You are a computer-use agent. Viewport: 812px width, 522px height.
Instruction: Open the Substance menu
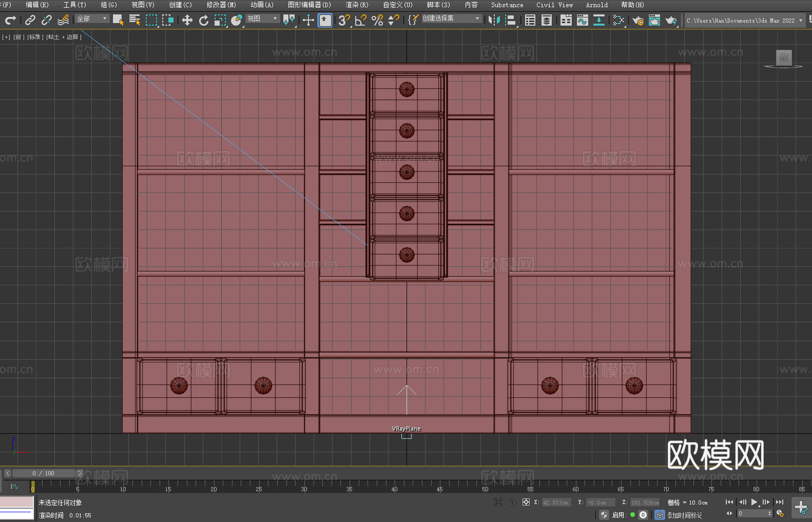click(x=507, y=5)
